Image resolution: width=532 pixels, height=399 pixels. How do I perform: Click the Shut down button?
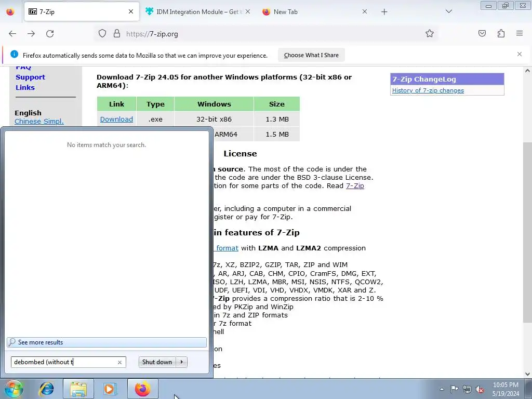point(157,362)
